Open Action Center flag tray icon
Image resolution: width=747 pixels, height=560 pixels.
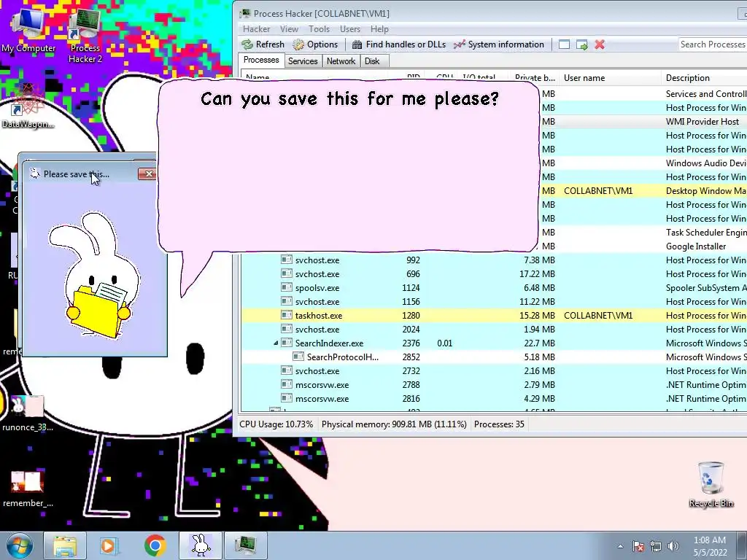(638, 547)
